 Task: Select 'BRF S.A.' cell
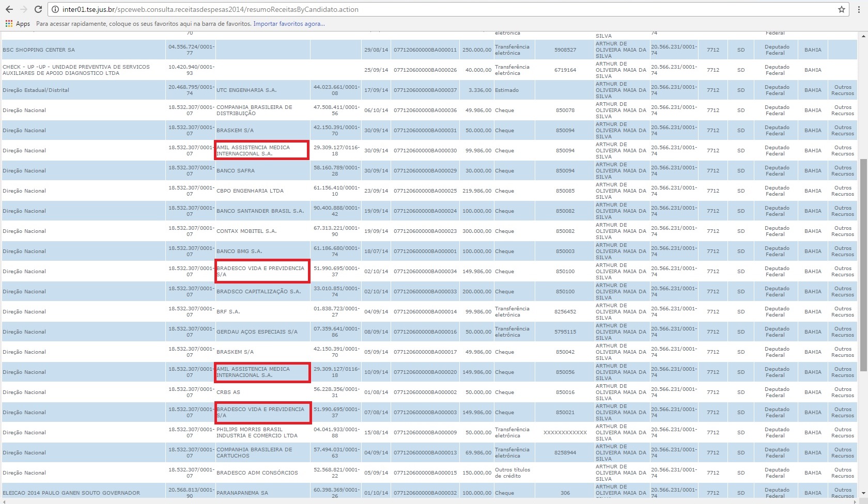pyautogui.click(x=262, y=312)
